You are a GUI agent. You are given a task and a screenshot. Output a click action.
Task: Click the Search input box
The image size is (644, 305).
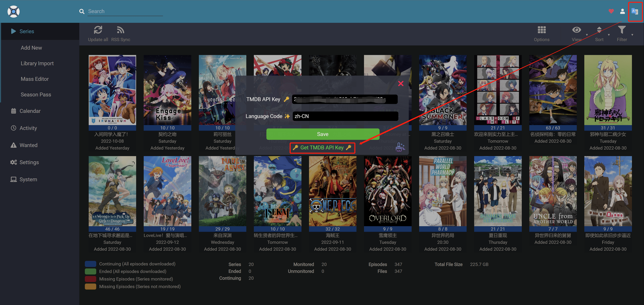(x=125, y=11)
